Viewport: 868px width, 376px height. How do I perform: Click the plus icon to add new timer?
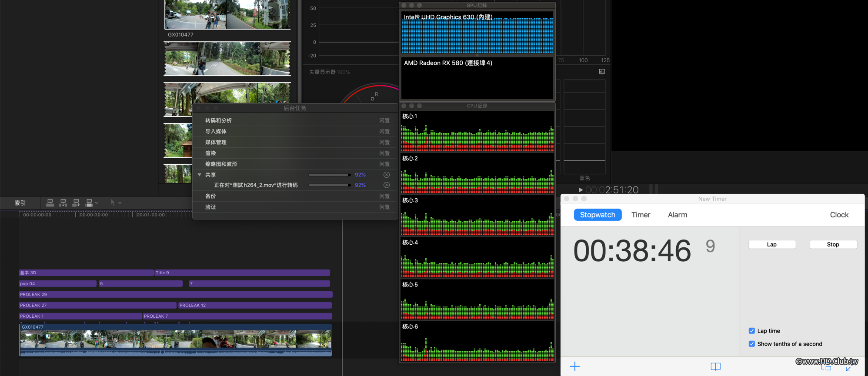tap(574, 366)
